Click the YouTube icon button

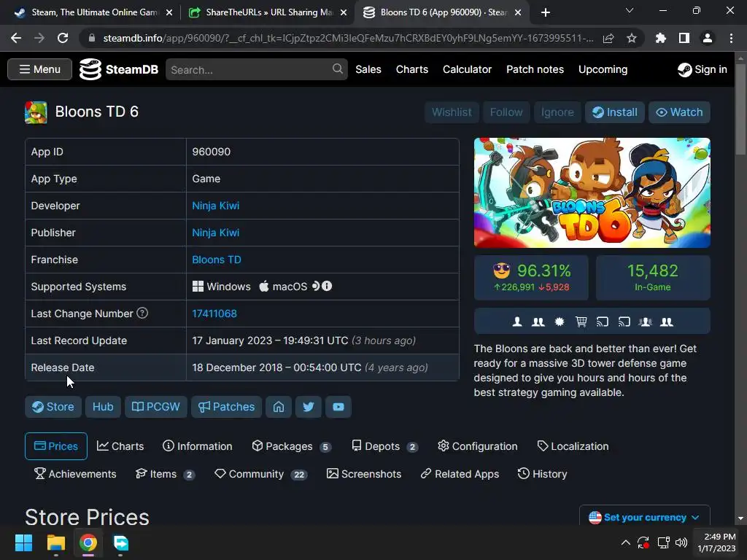tap(338, 407)
